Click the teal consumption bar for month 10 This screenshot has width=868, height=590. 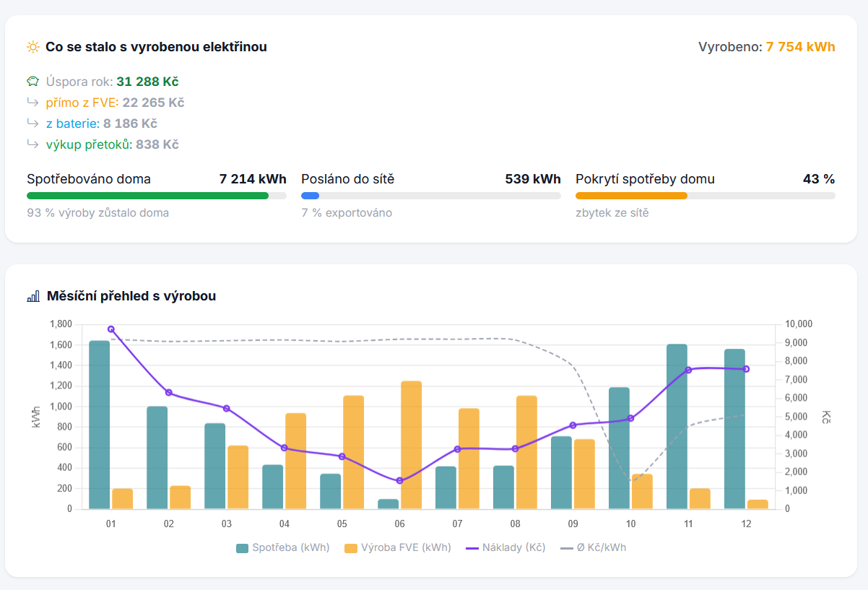point(620,448)
